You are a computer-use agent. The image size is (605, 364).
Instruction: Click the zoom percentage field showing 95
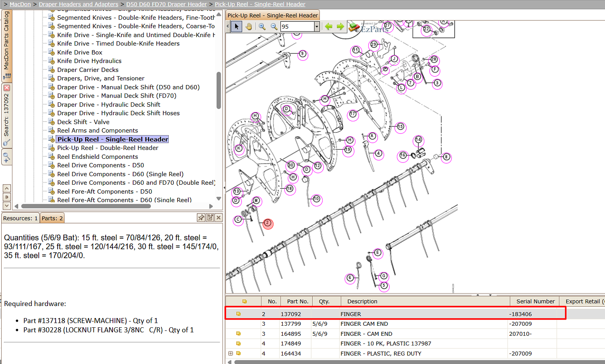tap(297, 27)
